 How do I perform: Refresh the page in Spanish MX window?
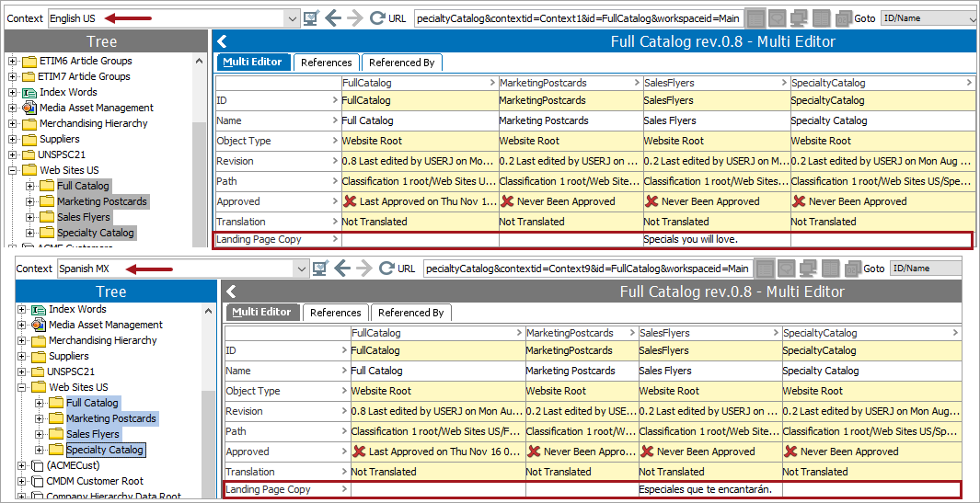pos(386,269)
